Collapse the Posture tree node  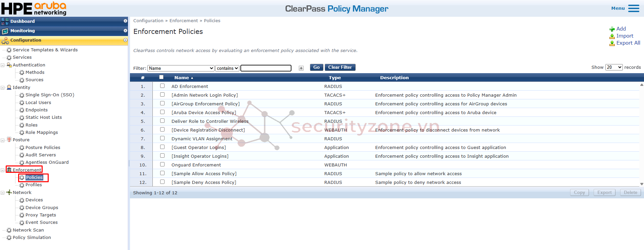(3, 140)
